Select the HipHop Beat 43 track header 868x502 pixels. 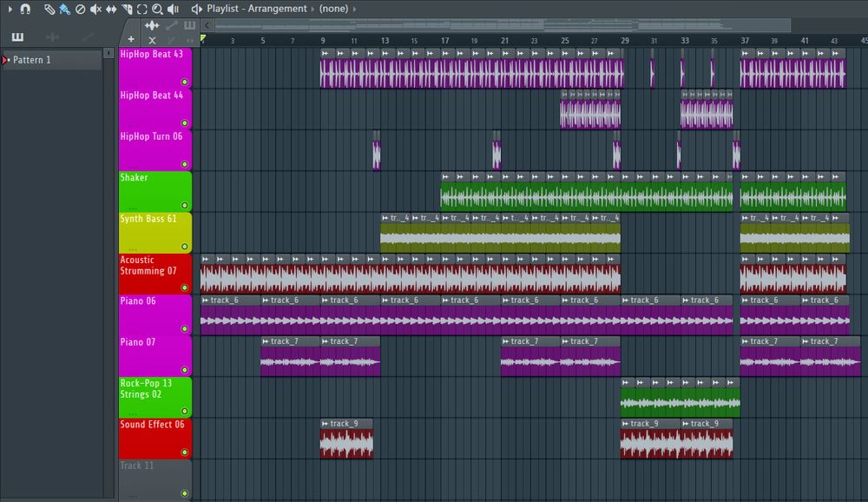[155, 68]
